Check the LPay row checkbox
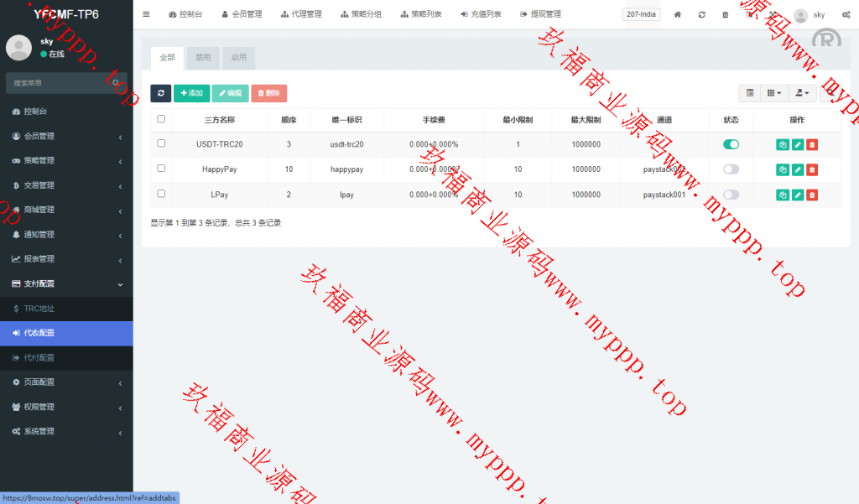Image resolution: width=859 pixels, height=504 pixels. tap(161, 194)
